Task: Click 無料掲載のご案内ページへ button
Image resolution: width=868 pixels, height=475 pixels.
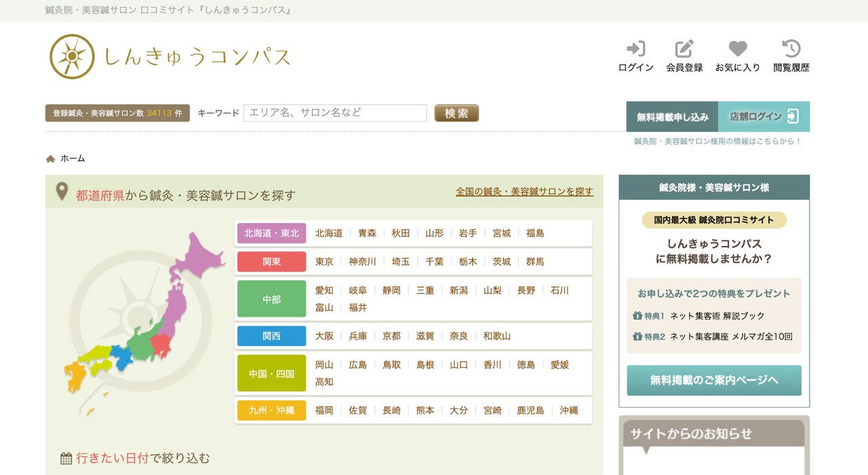Action: (714, 380)
